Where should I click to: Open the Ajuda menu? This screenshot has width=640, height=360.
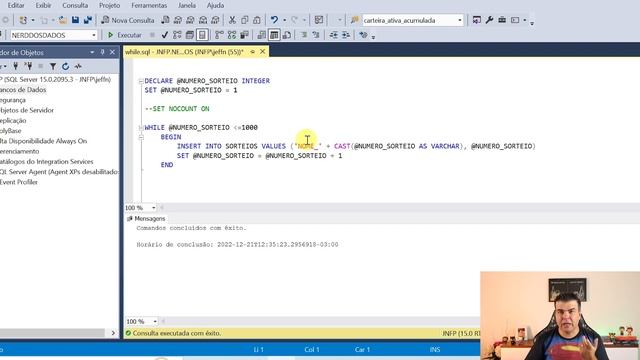(x=215, y=5)
